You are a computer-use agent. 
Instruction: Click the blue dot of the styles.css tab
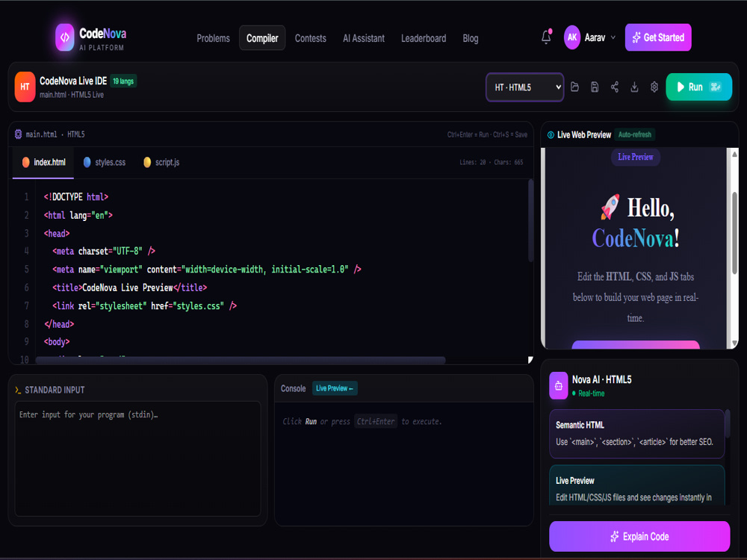(87, 162)
